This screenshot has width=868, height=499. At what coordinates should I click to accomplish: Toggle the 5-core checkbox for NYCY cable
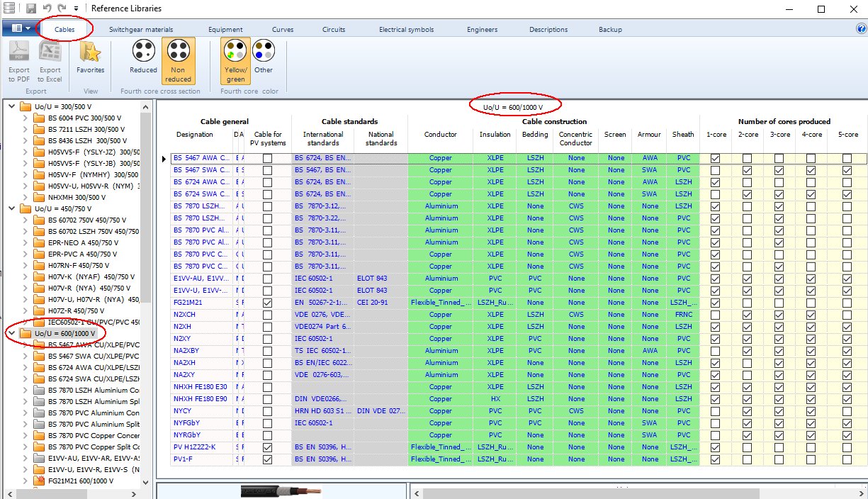[x=847, y=410]
